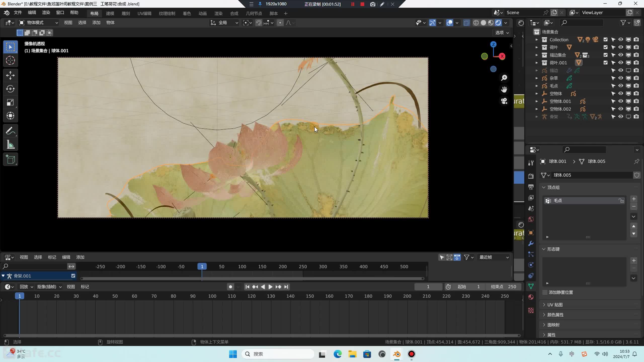Play the animation forward
Viewport: 644px width, 362px height.
270,287
